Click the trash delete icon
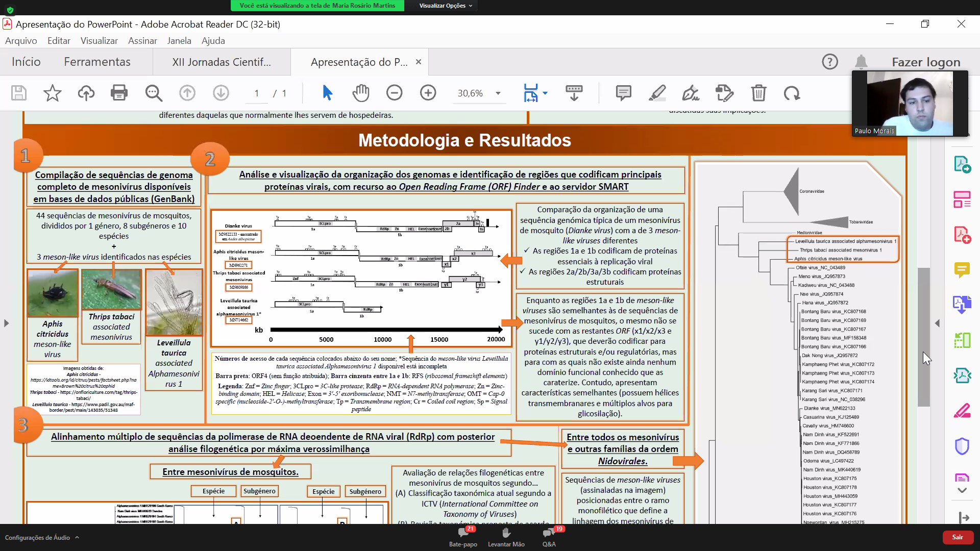The width and height of the screenshot is (980, 551). (x=758, y=93)
